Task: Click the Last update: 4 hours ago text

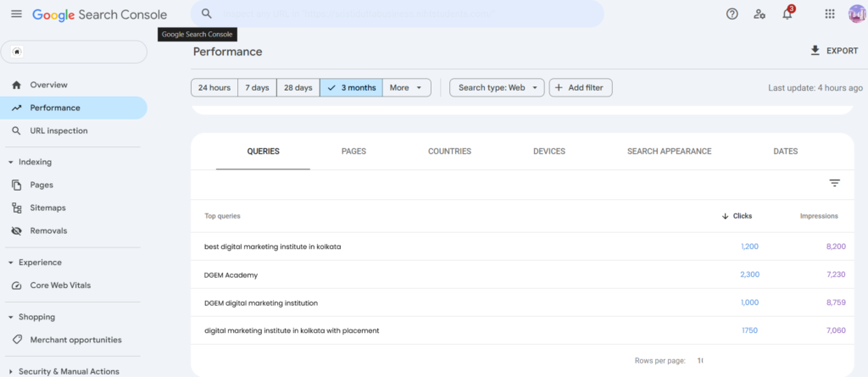Action: 815,87
